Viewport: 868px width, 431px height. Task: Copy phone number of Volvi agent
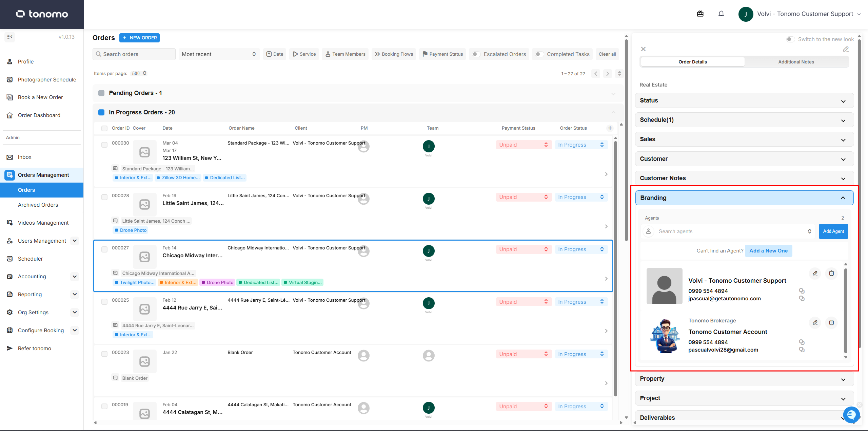point(802,291)
